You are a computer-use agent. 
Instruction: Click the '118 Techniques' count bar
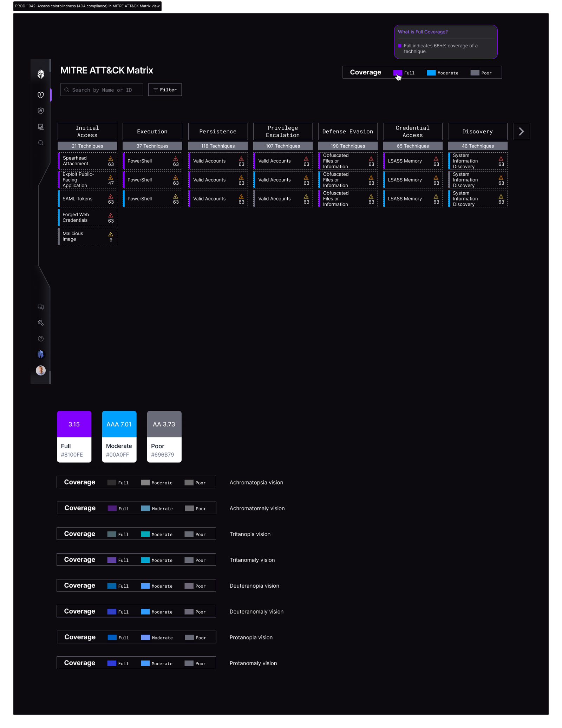218,146
